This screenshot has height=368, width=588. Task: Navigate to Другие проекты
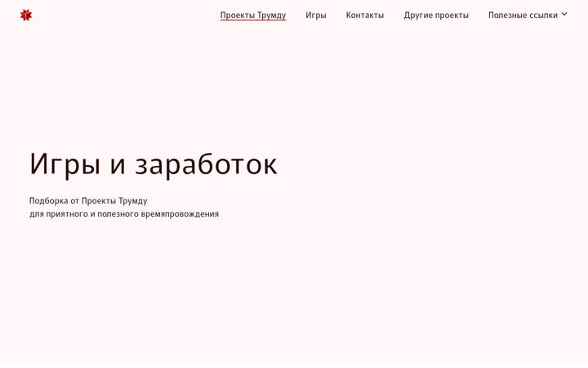point(436,16)
